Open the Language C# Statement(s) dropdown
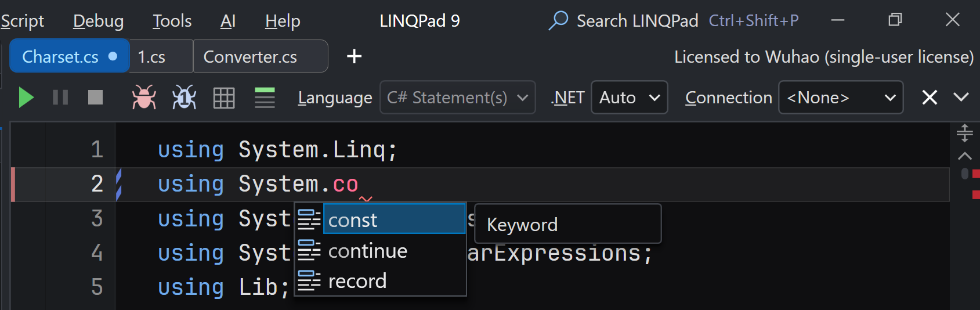The height and width of the screenshot is (310, 980). pos(457,98)
